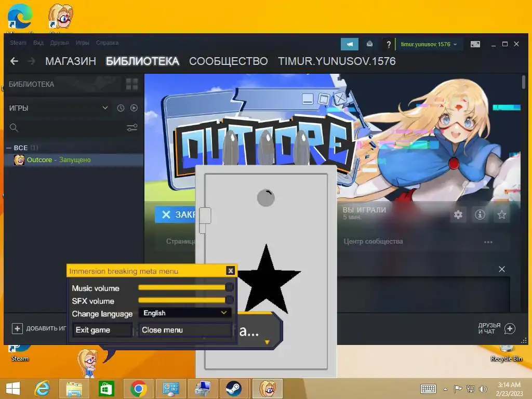Go to the СООБЩЕСТВО tab
The width and height of the screenshot is (532, 399).
click(x=229, y=61)
